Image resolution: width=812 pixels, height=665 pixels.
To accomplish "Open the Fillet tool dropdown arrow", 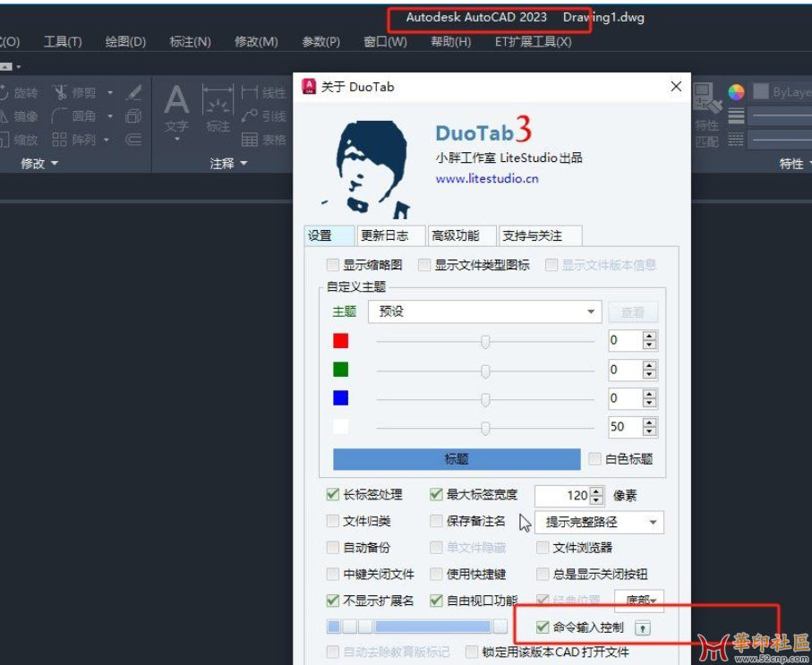I will tap(110, 116).
